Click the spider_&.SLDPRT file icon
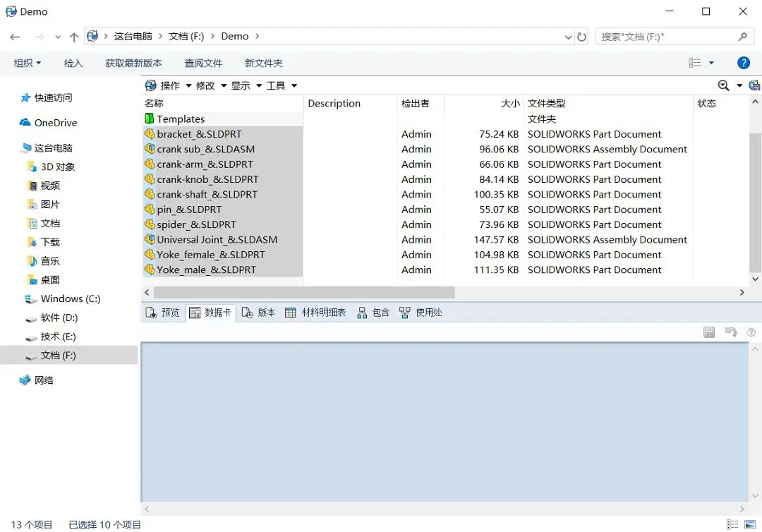 150,224
